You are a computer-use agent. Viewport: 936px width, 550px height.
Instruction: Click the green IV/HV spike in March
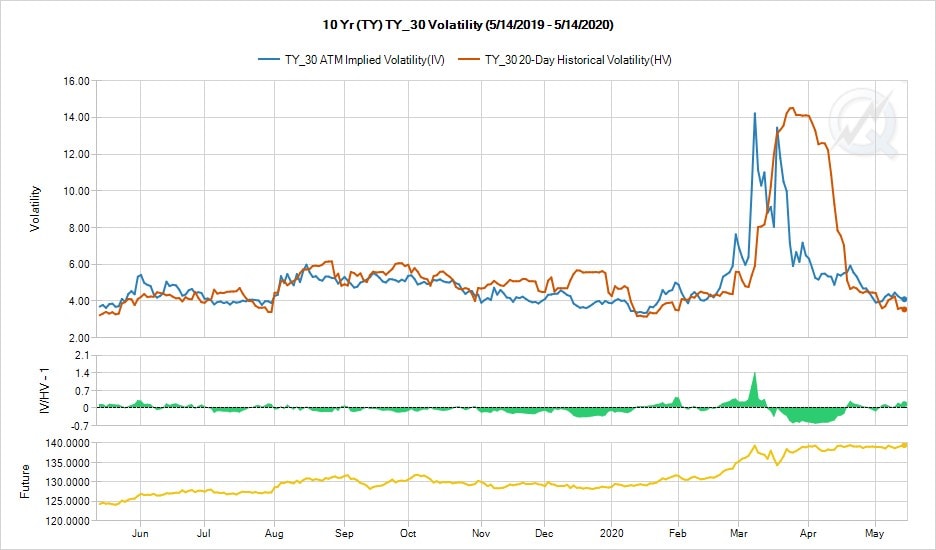pyautogui.click(x=754, y=374)
